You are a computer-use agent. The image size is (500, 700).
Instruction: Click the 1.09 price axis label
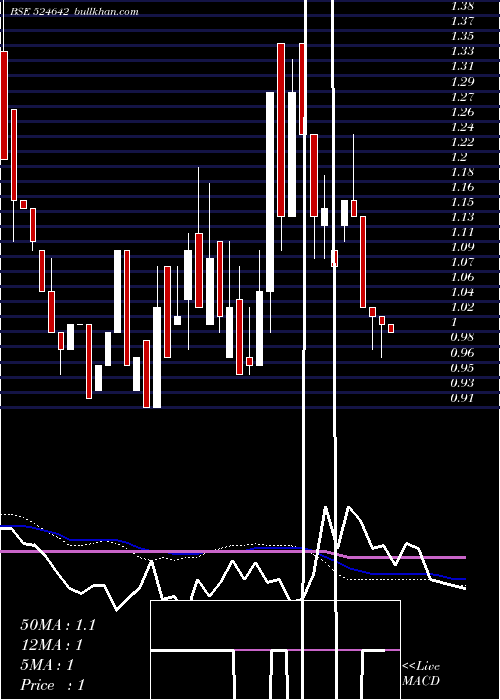[462, 247]
